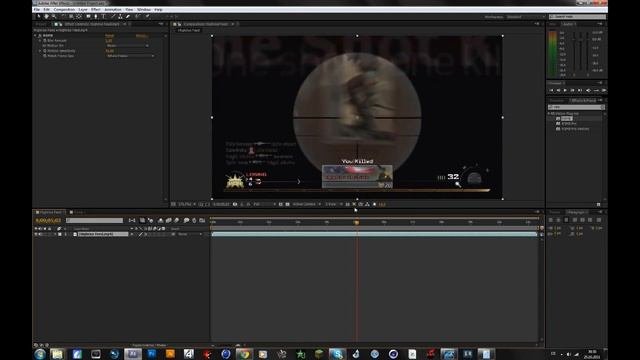Select the Clone Stamp tool

tap(120, 17)
